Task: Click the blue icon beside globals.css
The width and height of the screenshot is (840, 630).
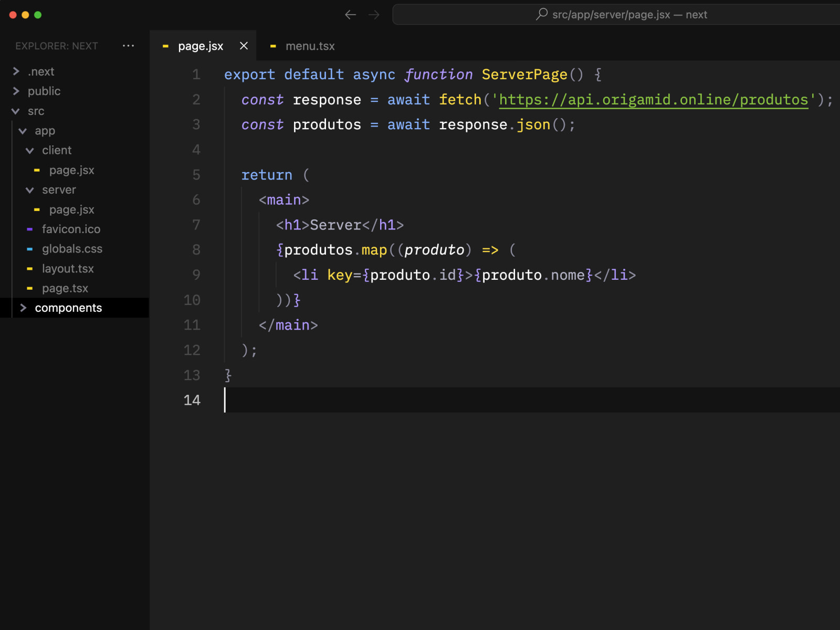Action: (30, 249)
